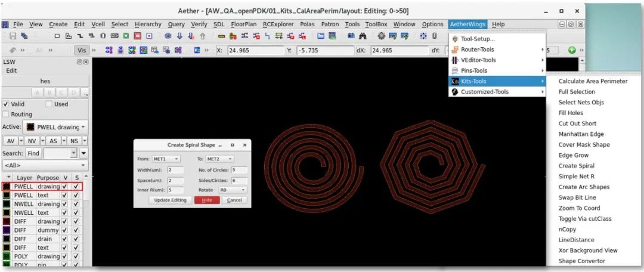Viewport: 644px width, 272px height.
Task: Expand the Router-Tools submenu
Action: (x=497, y=50)
